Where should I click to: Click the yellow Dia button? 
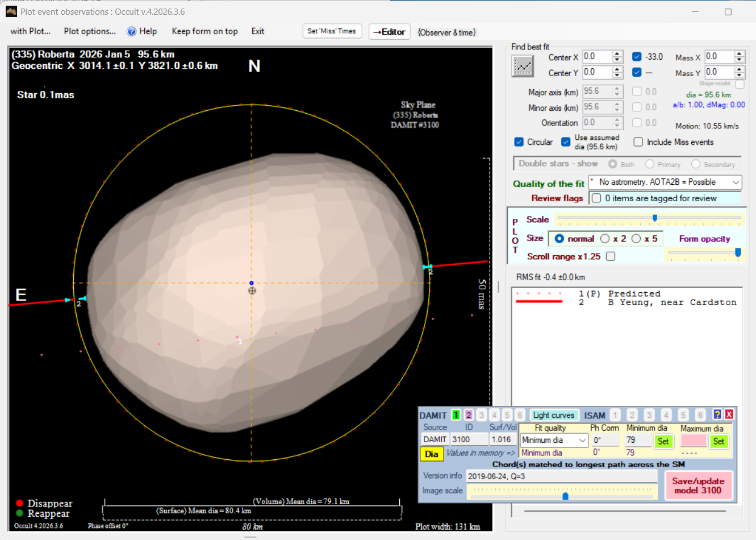click(x=432, y=454)
